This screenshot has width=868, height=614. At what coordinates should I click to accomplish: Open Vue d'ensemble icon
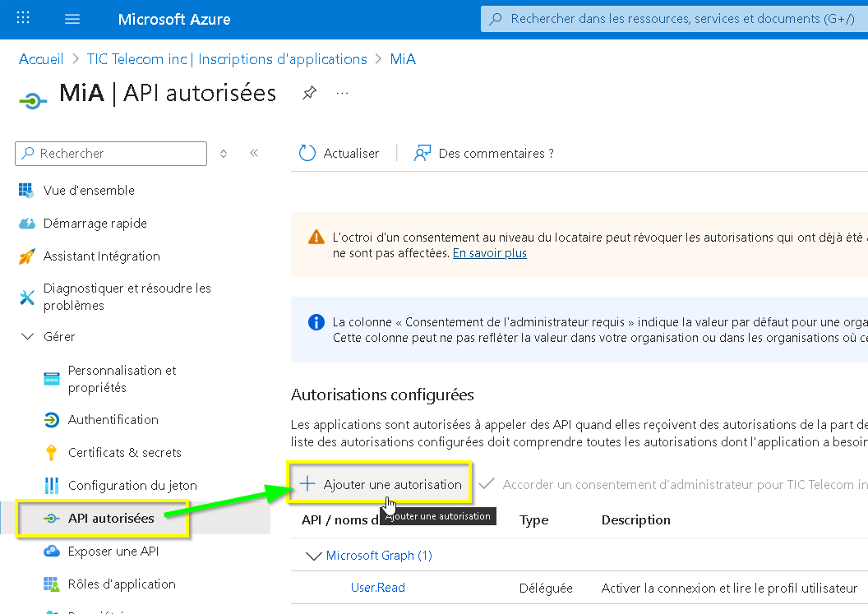[x=26, y=191]
